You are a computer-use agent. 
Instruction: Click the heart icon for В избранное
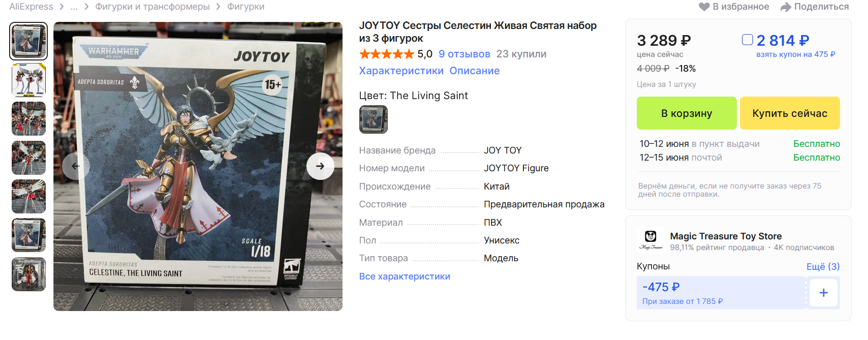coord(704,7)
